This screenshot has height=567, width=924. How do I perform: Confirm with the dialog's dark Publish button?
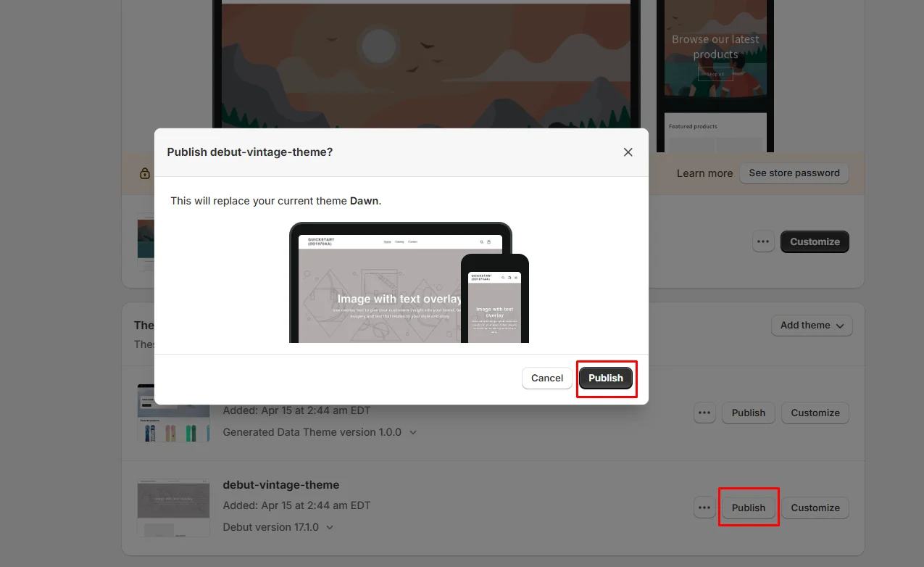pyautogui.click(x=606, y=378)
